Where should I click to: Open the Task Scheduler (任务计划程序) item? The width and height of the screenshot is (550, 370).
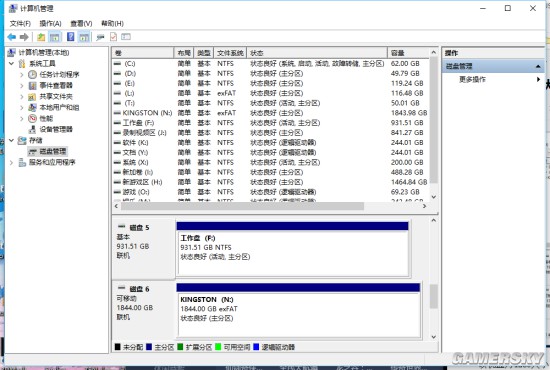(x=59, y=74)
